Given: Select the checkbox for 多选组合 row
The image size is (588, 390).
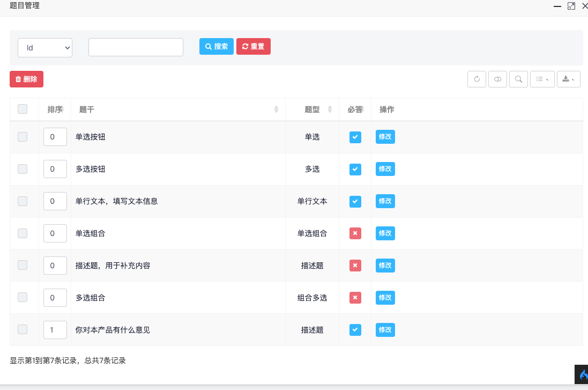Looking at the screenshot, I should [x=23, y=297].
